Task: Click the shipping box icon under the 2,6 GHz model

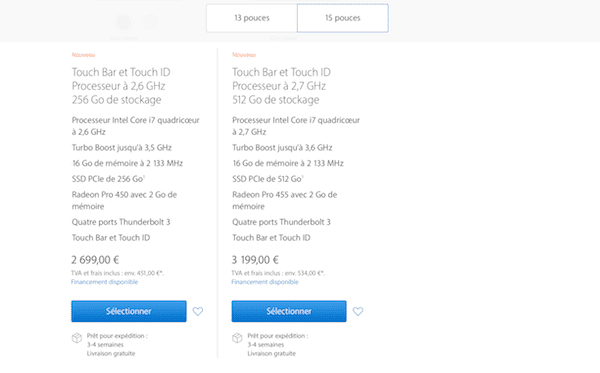Action: [x=77, y=338]
